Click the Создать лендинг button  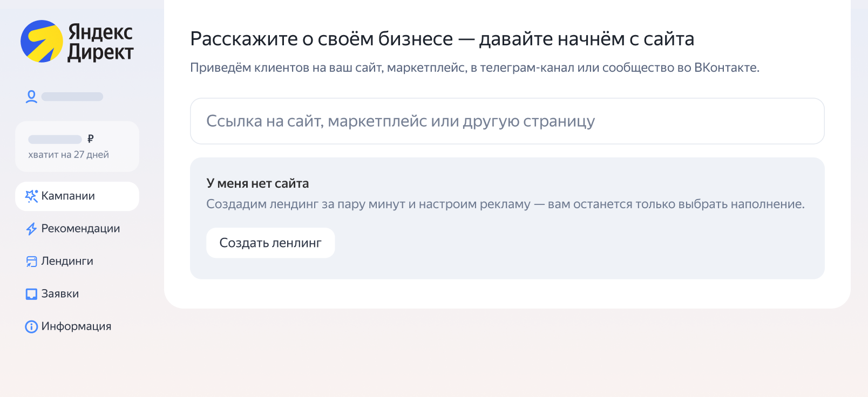click(x=270, y=243)
